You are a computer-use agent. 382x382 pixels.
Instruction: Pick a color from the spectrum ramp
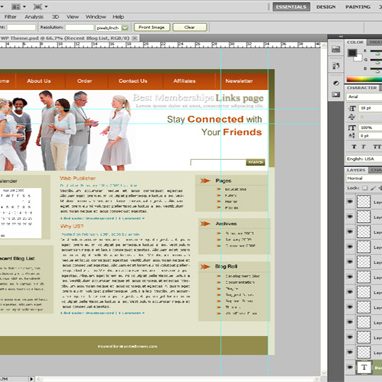point(364,79)
